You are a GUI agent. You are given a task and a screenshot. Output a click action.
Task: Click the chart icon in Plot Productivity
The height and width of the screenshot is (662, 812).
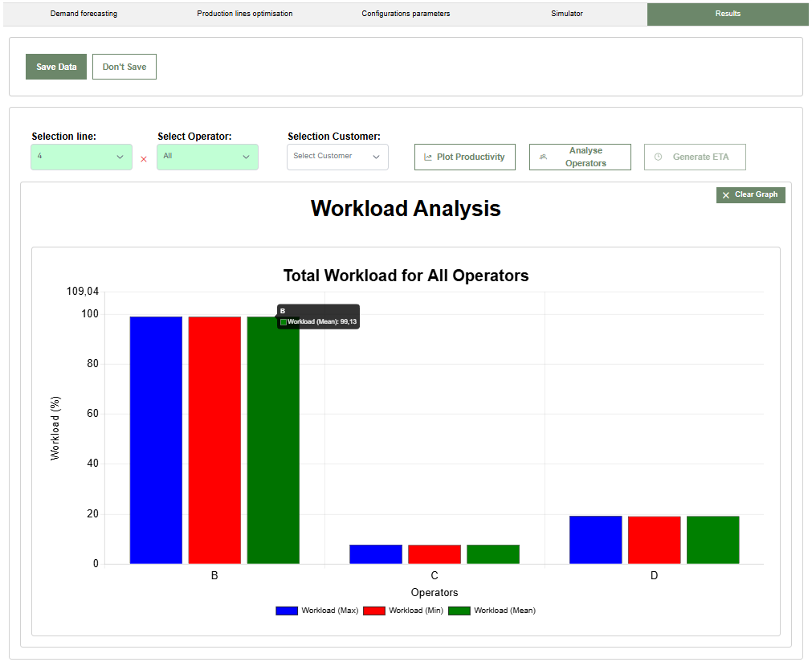point(428,157)
